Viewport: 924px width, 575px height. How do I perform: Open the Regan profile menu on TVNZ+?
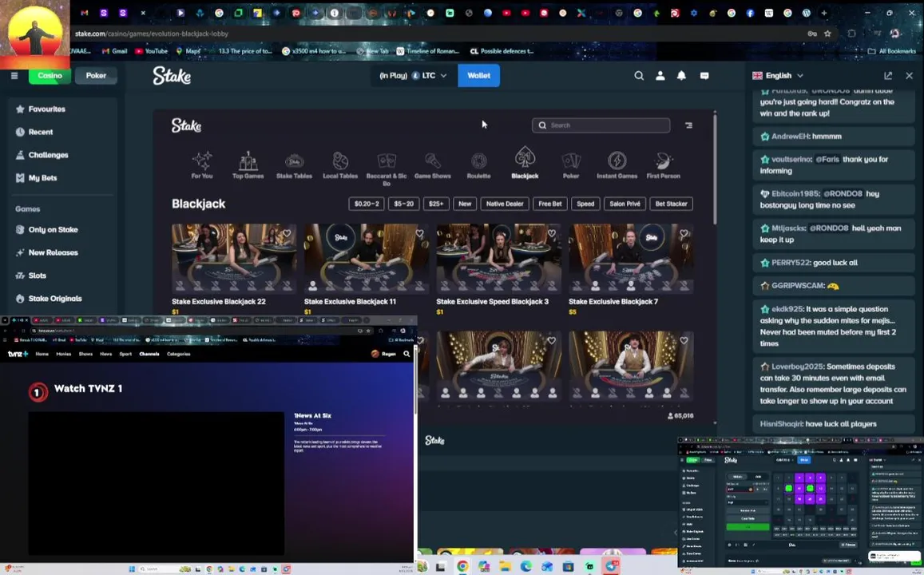tap(383, 354)
